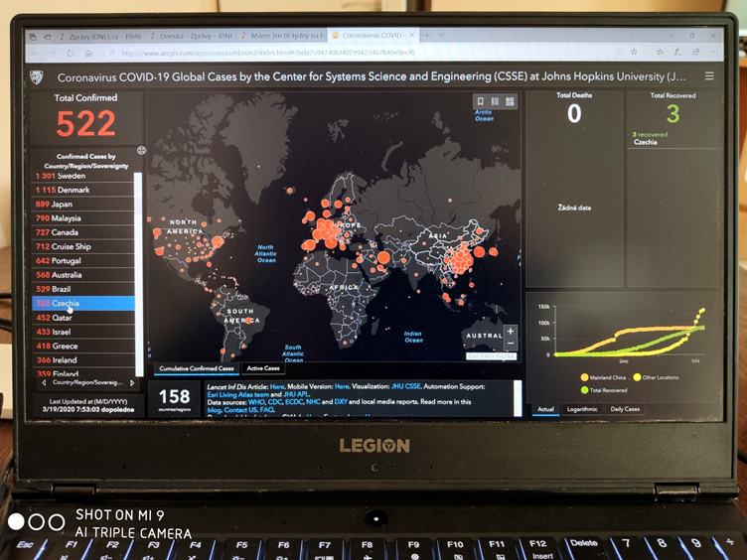Open the DXY data source link

(x=341, y=402)
